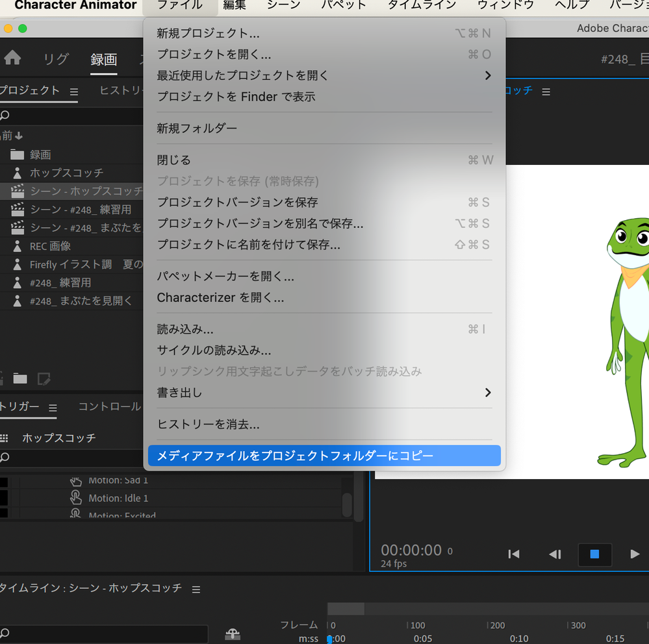
Task: Choose プロジェクトバージョンを別名で保存...
Action: pos(324,223)
